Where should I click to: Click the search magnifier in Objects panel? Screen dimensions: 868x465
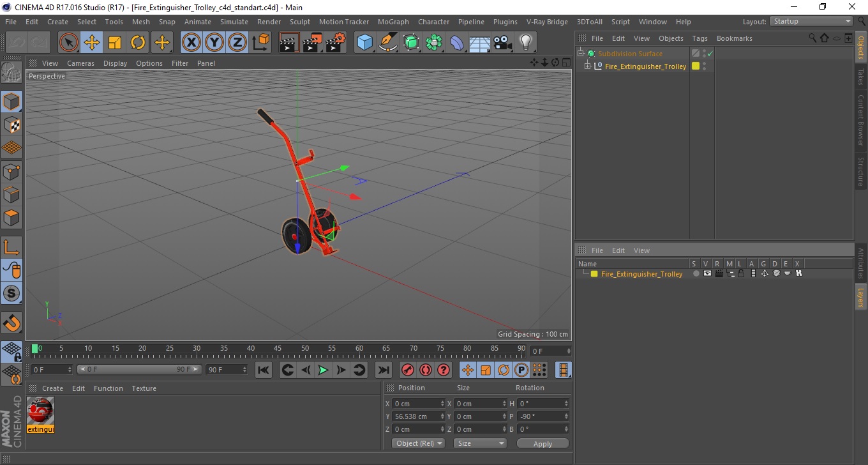[812, 38]
